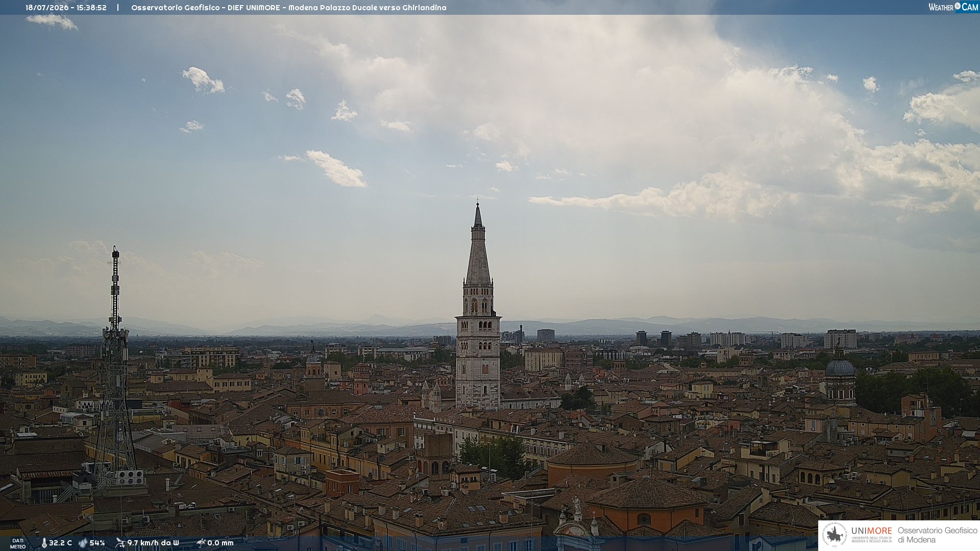Click the rain umbrella icon
Screen dimensions: 980x551
coord(201,543)
